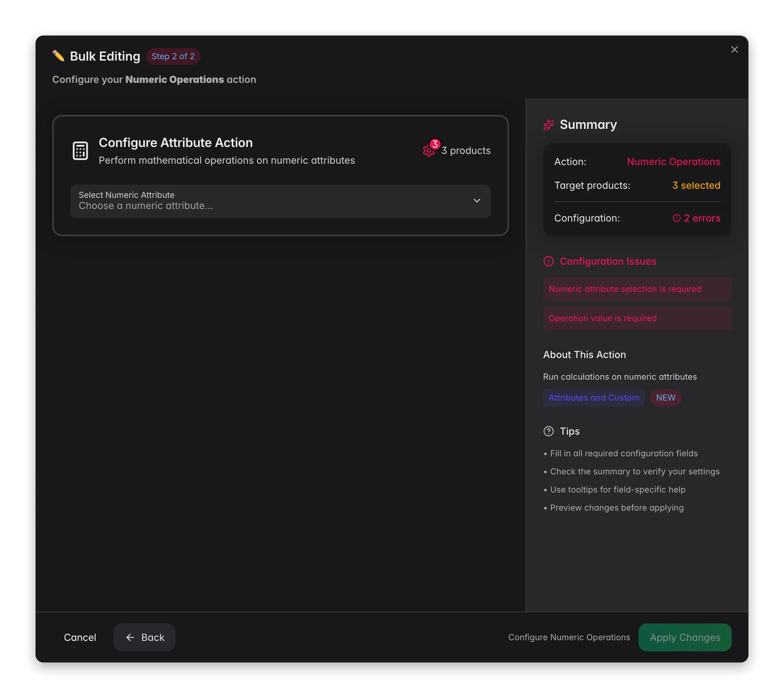This screenshot has width=784, height=698.
Task: Click the 'Numeric Operations' action value
Action: pos(674,162)
